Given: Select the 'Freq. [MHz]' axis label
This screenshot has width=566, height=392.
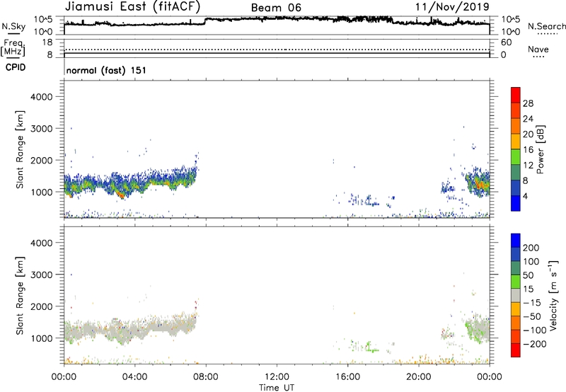Looking at the screenshot, I should [13, 48].
